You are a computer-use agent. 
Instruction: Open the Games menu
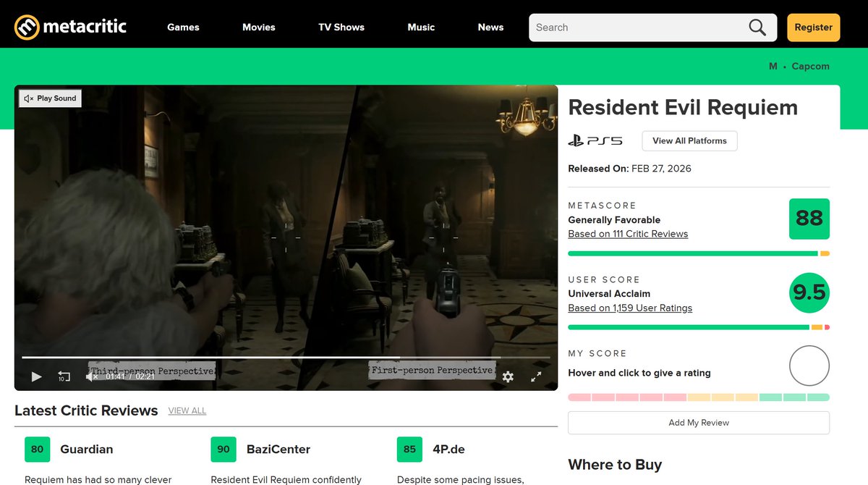point(183,28)
